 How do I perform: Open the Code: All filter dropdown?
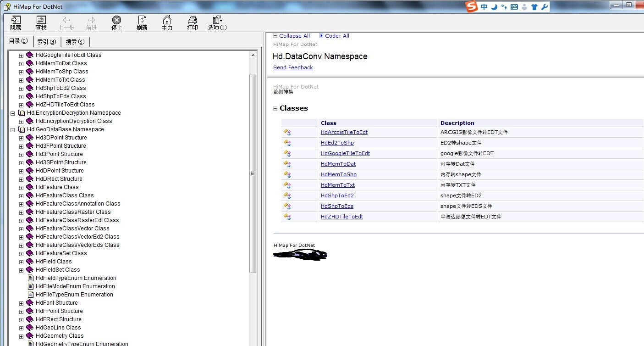[x=334, y=36]
